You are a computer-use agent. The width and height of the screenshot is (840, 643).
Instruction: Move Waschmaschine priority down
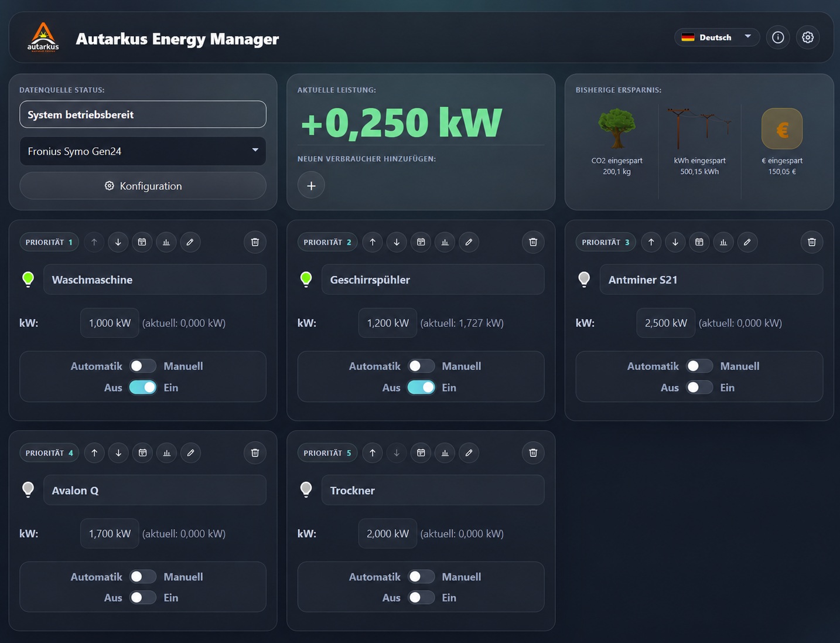[118, 242]
